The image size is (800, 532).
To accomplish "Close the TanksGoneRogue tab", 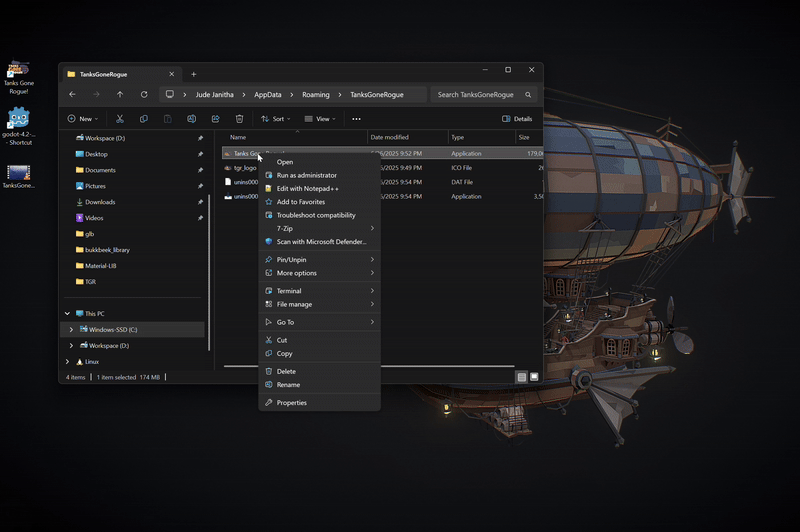I will (x=171, y=74).
